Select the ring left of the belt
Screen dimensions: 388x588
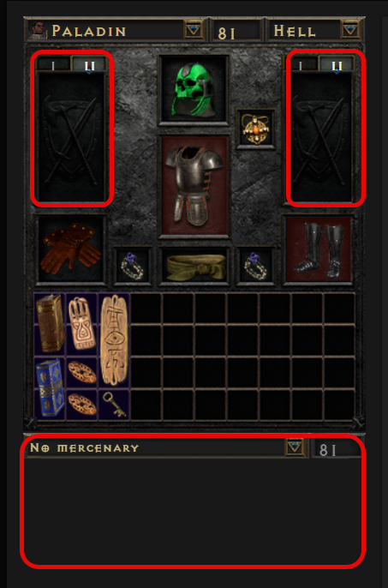pyautogui.click(x=133, y=266)
